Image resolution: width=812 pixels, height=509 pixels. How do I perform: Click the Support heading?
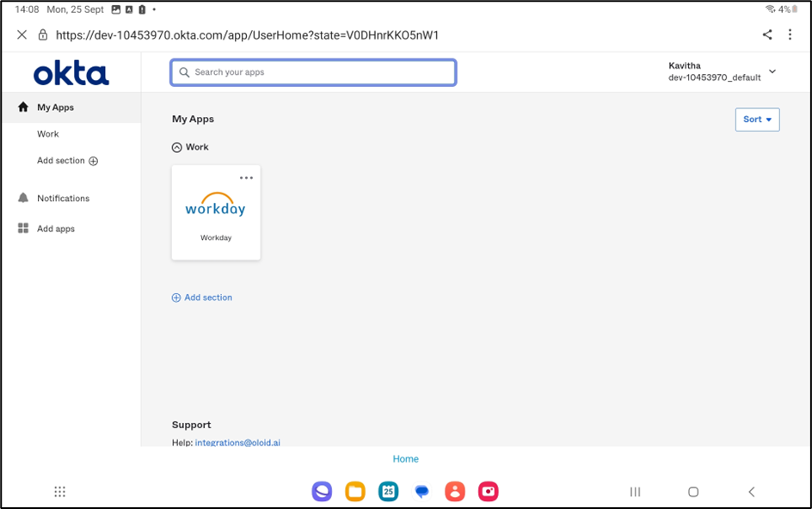pos(191,425)
